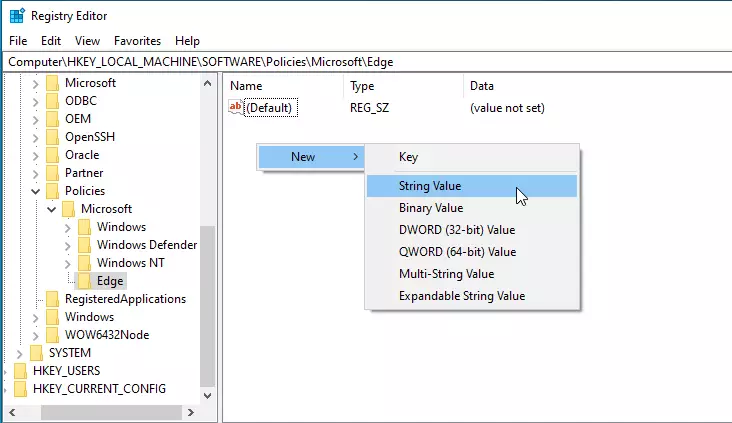Click the (value not set) data cell
The image size is (732, 423).
tap(507, 108)
